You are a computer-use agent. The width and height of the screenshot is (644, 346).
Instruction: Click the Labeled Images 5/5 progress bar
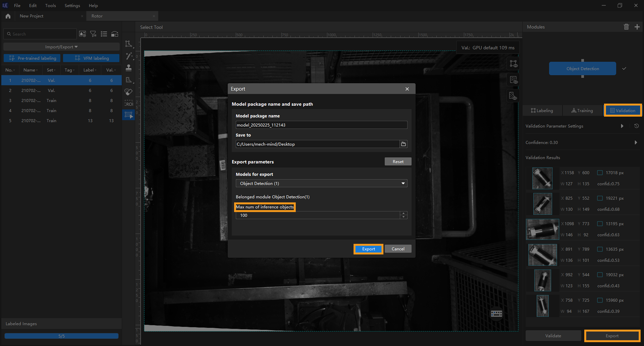[61, 336]
